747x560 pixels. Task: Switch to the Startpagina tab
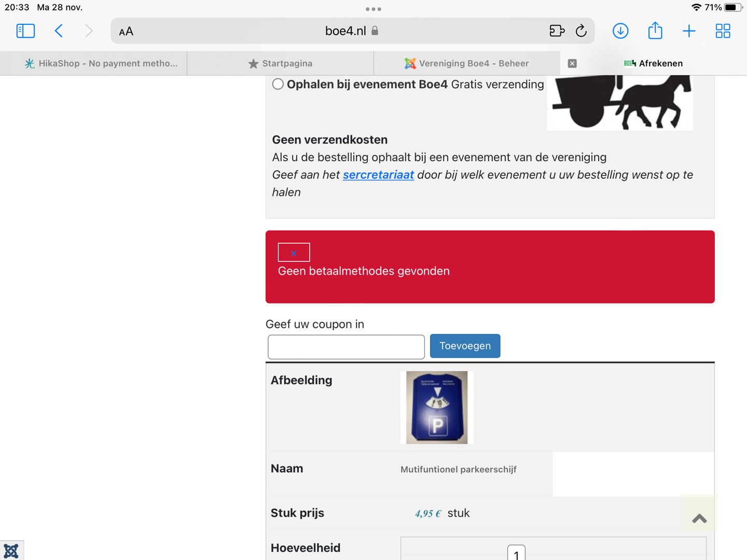[x=280, y=63]
